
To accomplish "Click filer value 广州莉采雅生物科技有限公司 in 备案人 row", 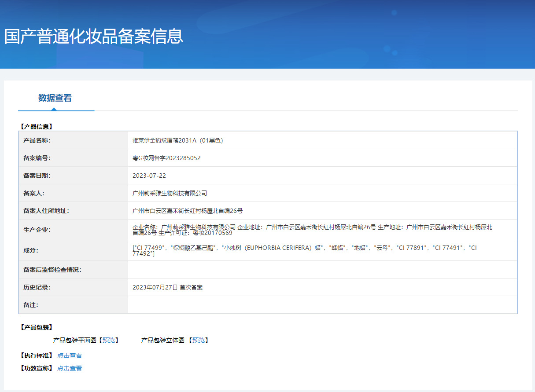I will (170, 193).
